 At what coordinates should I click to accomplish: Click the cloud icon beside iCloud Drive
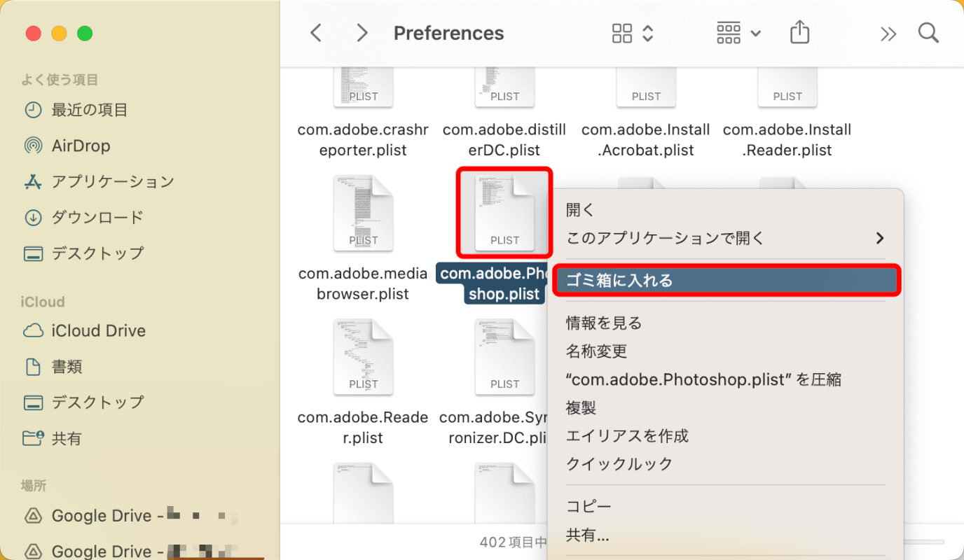pyautogui.click(x=33, y=330)
